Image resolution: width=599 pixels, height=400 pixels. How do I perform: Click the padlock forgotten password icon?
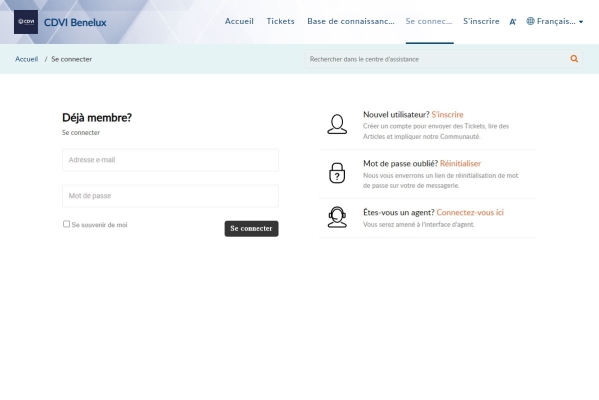point(337,173)
